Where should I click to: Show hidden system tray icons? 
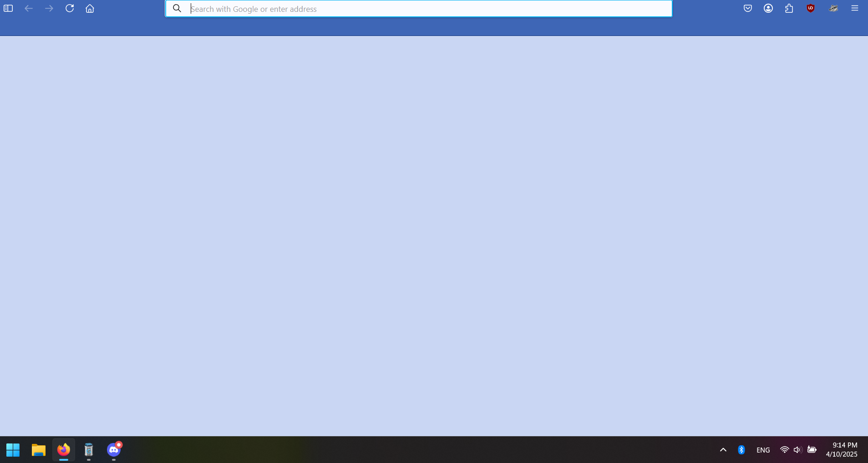(x=723, y=450)
